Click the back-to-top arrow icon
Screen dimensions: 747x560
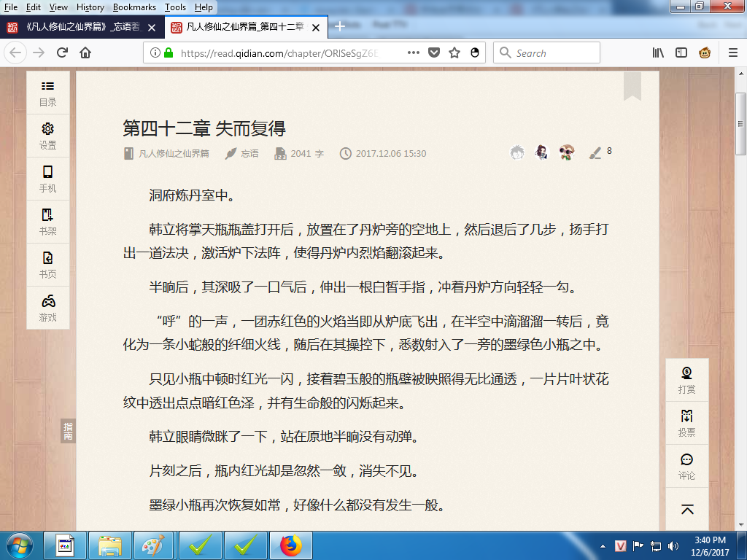coord(686,510)
